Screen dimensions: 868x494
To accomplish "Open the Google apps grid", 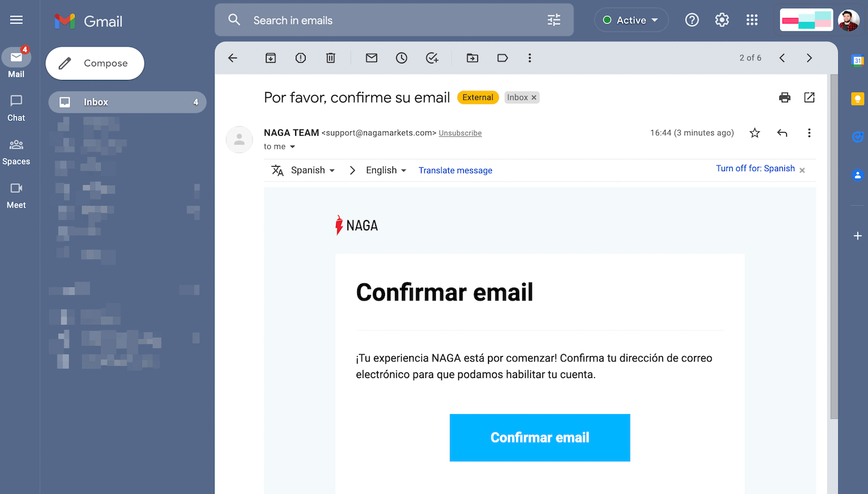I will tap(752, 20).
